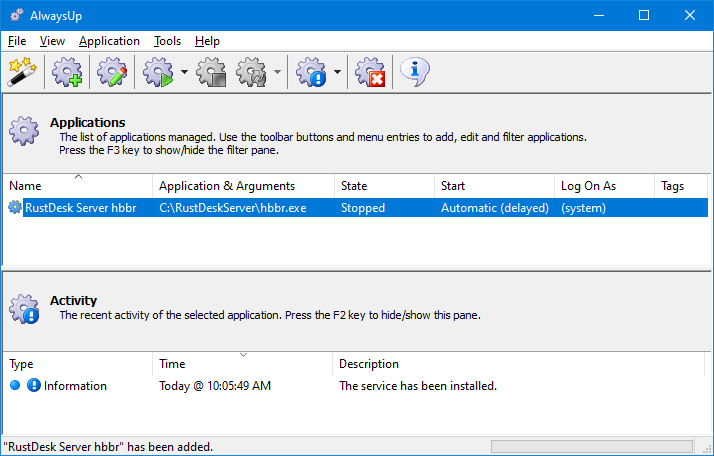
Task: Stop the selected application gear icon
Action: pos(211,72)
